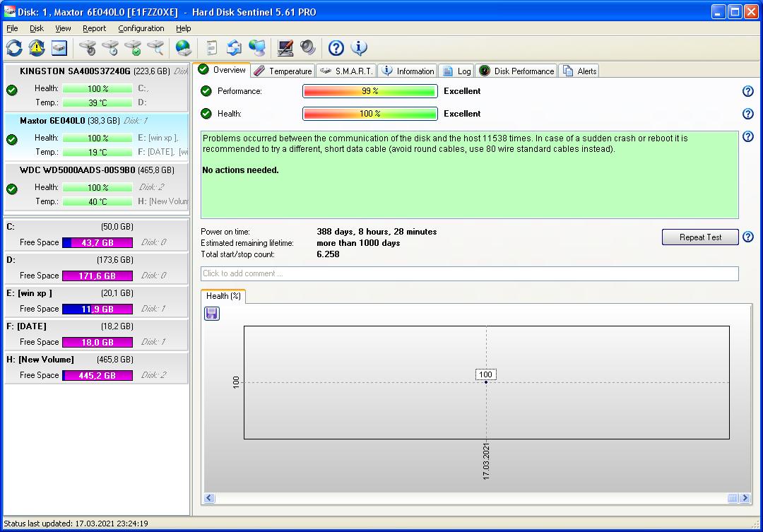Click the graph scrollbar right arrow
This screenshot has width=763, height=532.
coord(745,498)
